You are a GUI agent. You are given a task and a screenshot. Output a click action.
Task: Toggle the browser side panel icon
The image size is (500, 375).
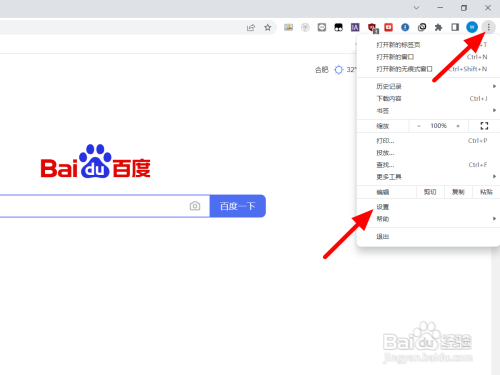(455, 27)
